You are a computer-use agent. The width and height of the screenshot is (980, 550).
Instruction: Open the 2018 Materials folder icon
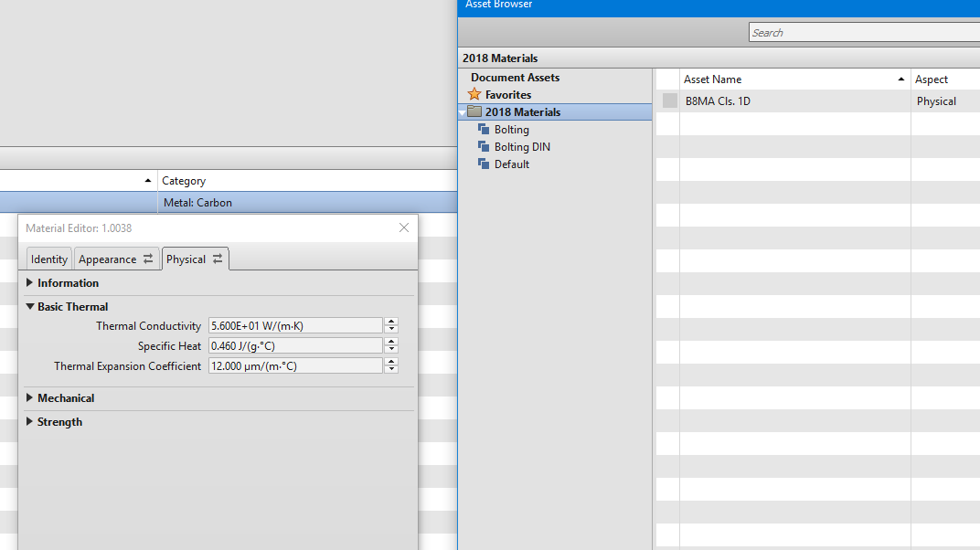click(x=474, y=111)
